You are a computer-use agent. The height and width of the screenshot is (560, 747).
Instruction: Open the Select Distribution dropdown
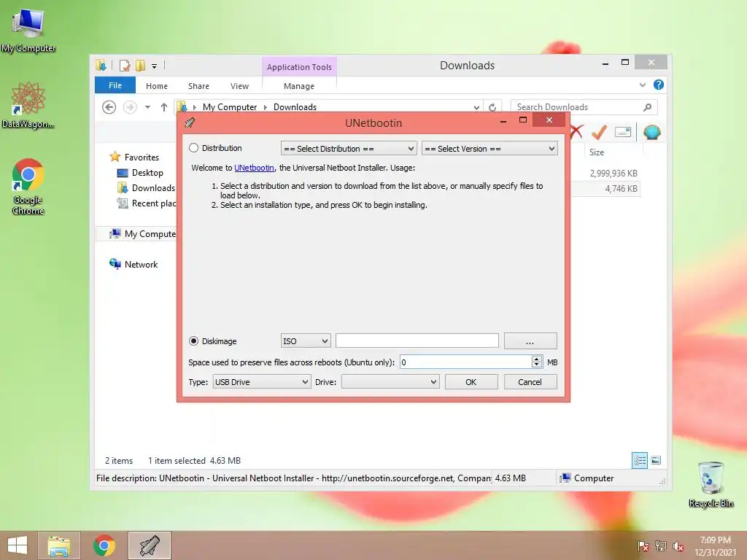(x=349, y=149)
